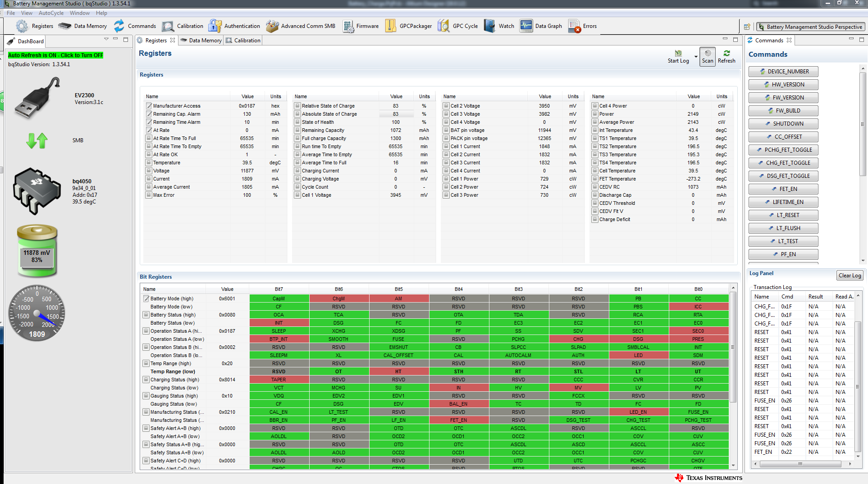Click the LIFETIME_EN command button

(783, 202)
